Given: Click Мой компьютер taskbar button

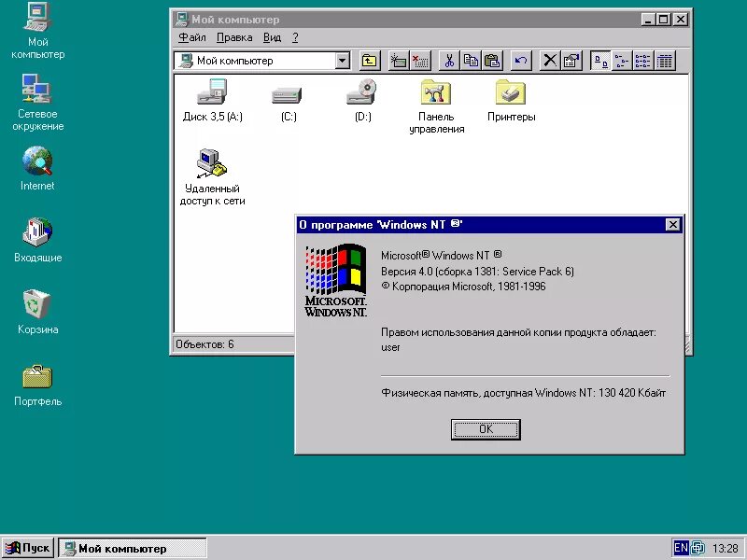Looking at the screenshot, I should pos(133,549).
